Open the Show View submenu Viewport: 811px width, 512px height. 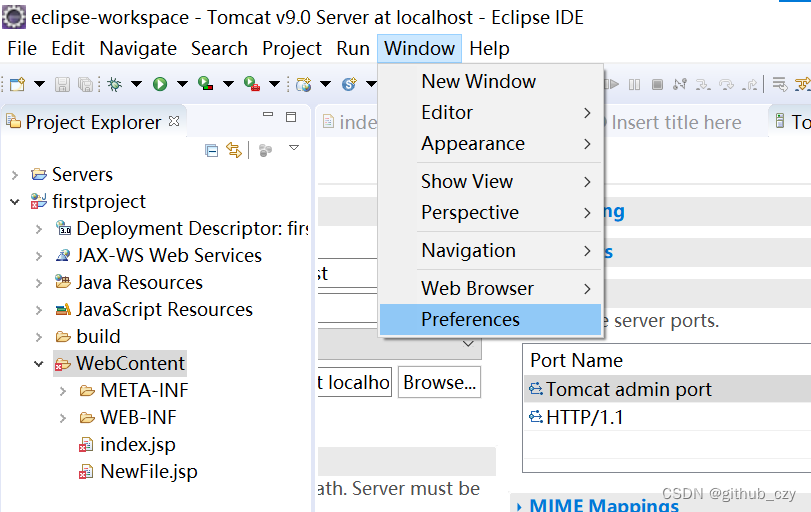tap(490, 182)
